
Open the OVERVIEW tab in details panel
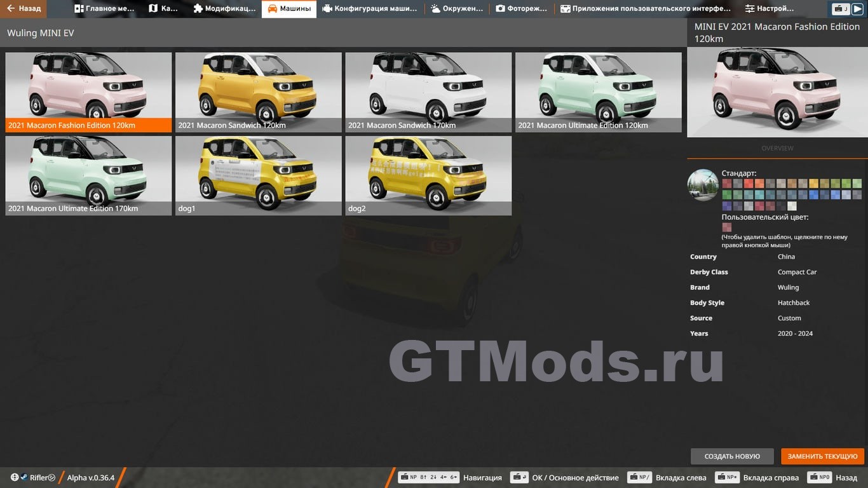point(777,148)
